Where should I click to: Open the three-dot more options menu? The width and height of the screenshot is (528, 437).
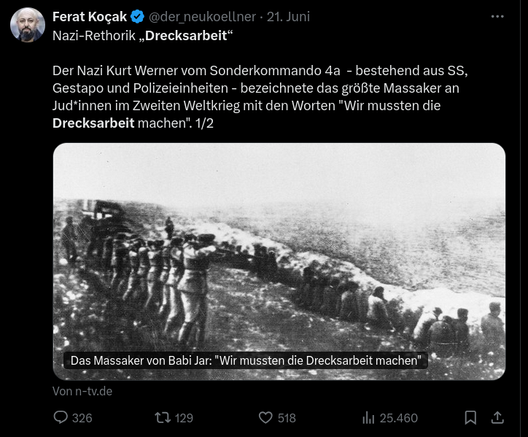pyautogui.click(x=497, y=16)
